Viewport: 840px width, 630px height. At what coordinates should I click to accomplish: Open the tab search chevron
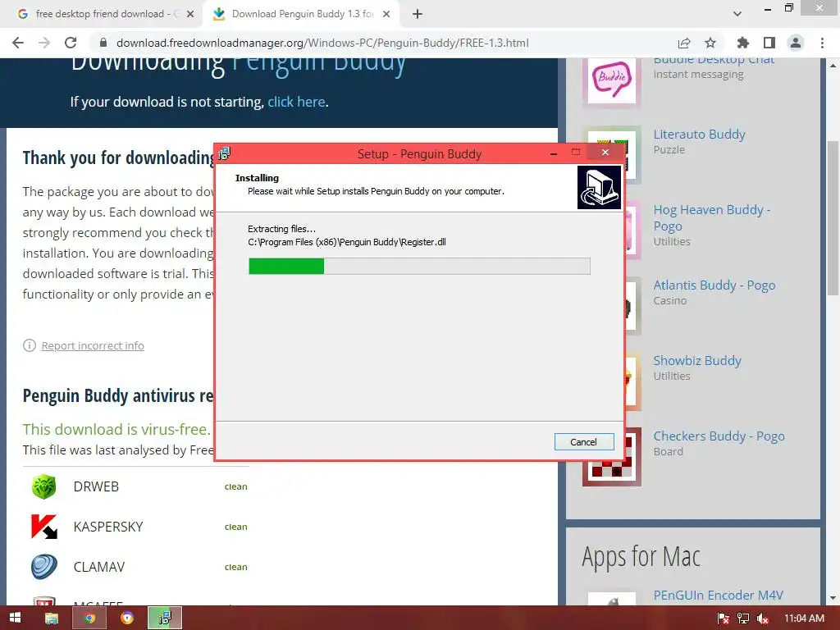[x=737, y=14]
